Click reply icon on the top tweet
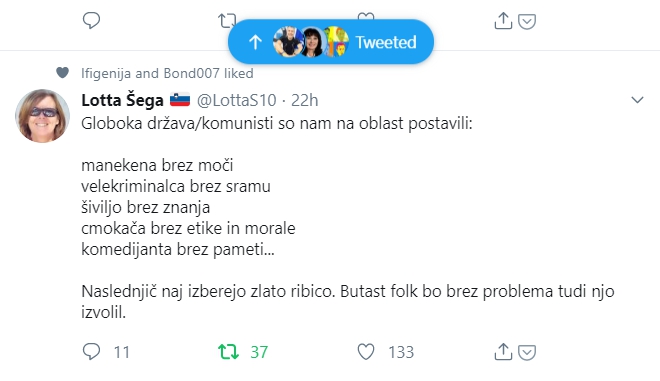Screen dimensions: 660x381 point(91,20)
